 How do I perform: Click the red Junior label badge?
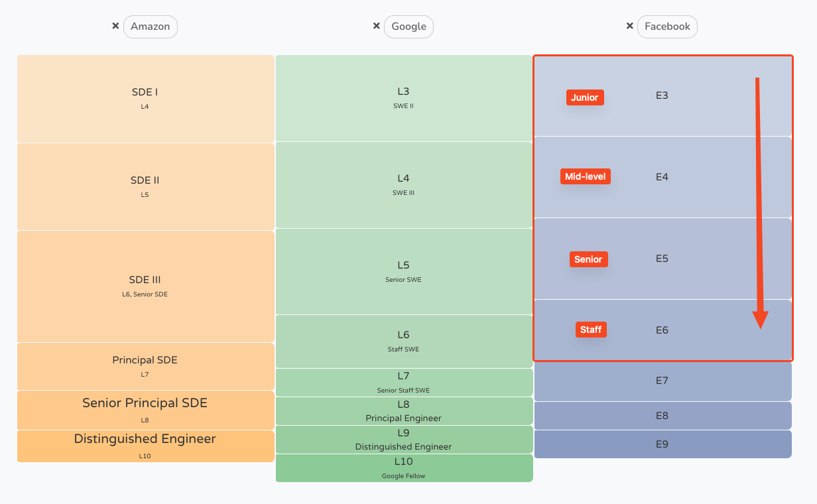click(585, 97)
